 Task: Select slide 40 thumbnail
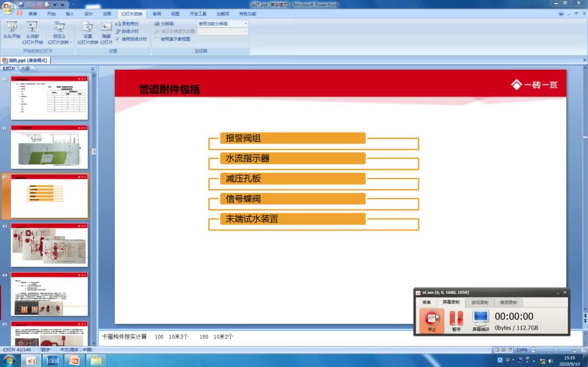[49, 98]
